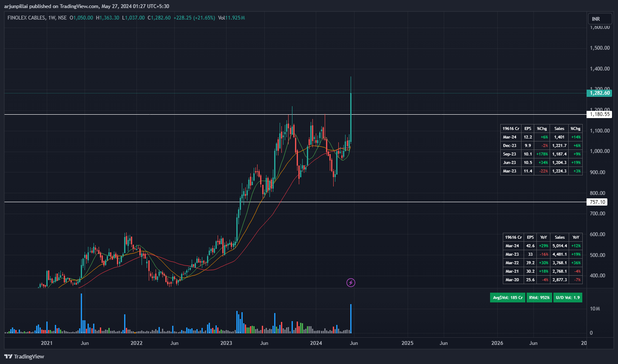
Task: Click the +178% EPS change cell
Action: (542, 154)
